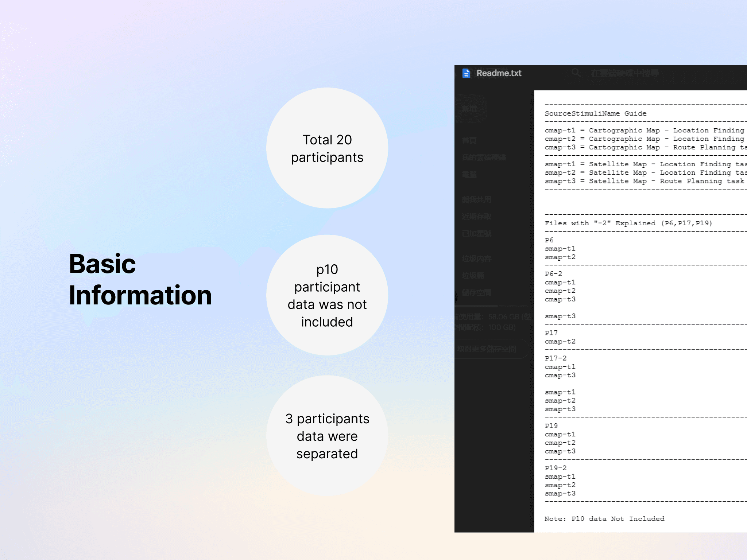Open 近期存取 (Recent) sidebar entry
Image resolution: width=747 pixels, height=560 pixels.
pos(476,217)
